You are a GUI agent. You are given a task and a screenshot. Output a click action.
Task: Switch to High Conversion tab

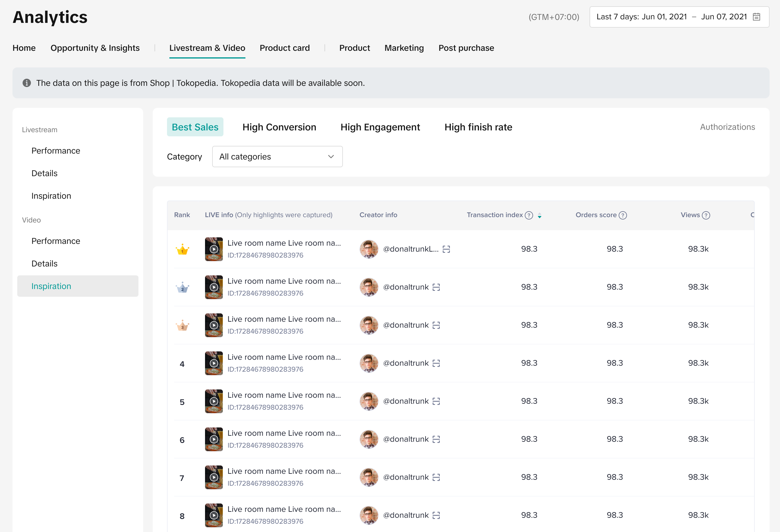click(279, 127)
